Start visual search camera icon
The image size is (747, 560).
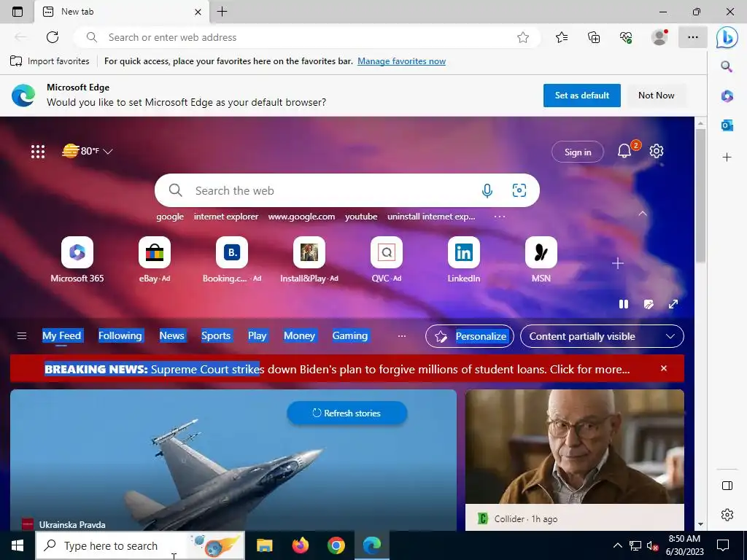[519, 190]
